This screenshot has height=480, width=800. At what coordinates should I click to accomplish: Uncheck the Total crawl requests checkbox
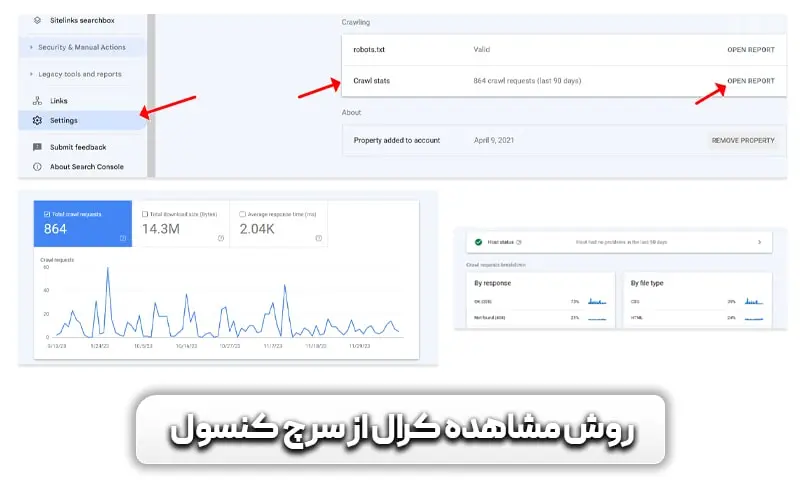47,214
